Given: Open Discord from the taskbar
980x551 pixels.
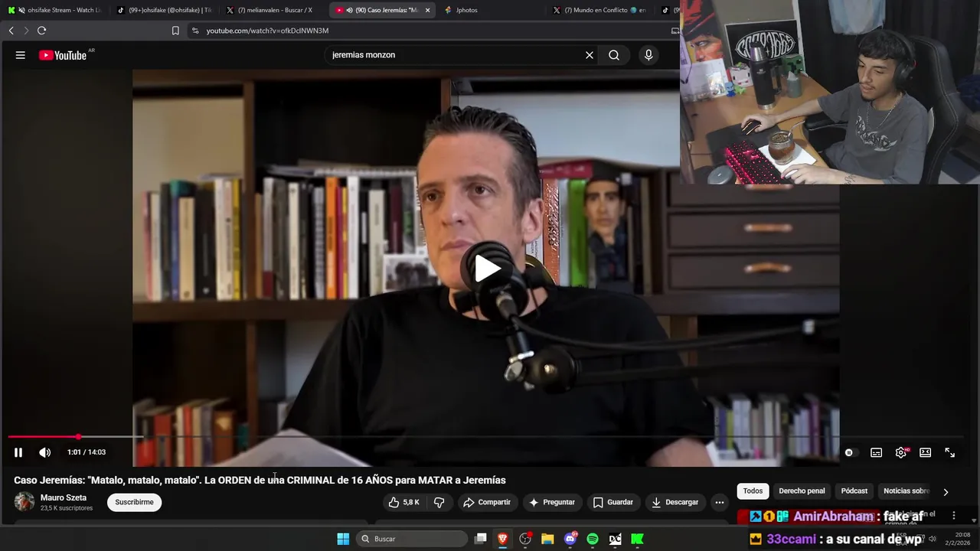Looking at the screenshot, I should 570,539.
